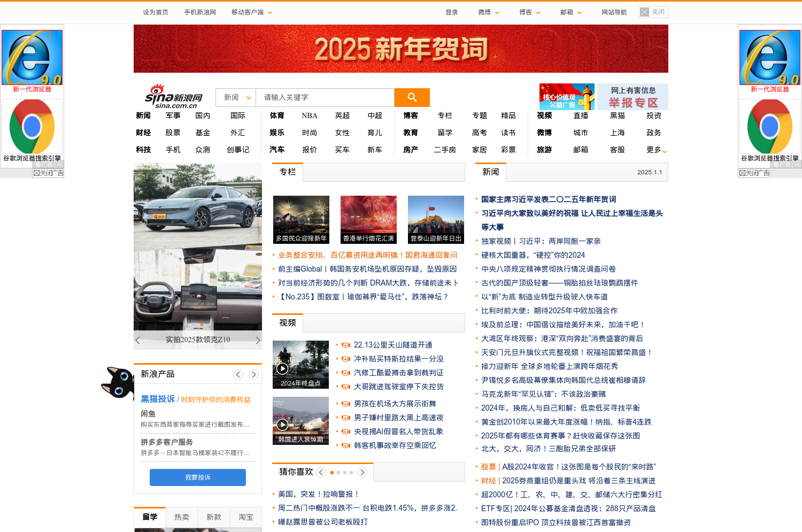The image size is (802, 532).
Task: Open 手机新浪网 link in top bar
Action: 200,12
